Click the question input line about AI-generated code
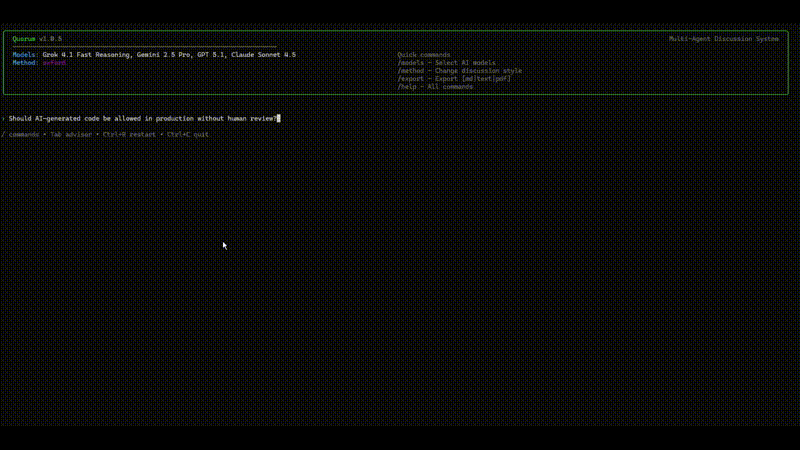 click(x=142, y=118)
